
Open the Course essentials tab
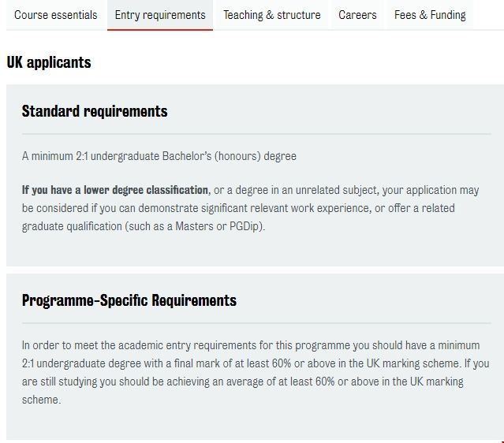click(56, 15)
